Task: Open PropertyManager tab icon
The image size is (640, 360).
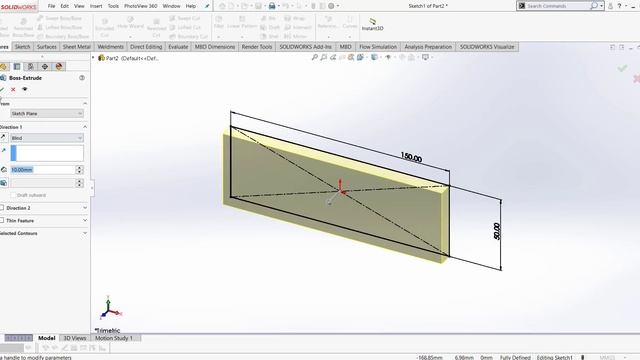Action: coord(17,67)
